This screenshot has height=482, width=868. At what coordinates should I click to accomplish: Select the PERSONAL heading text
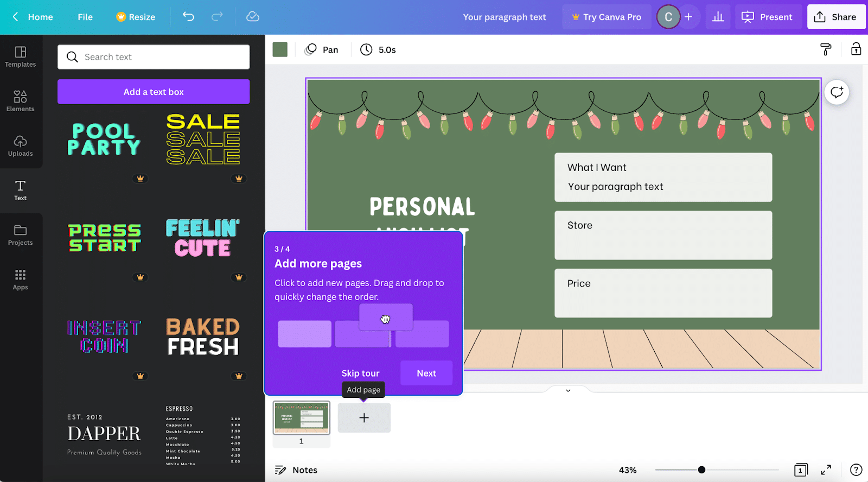(x=422, y=207)
